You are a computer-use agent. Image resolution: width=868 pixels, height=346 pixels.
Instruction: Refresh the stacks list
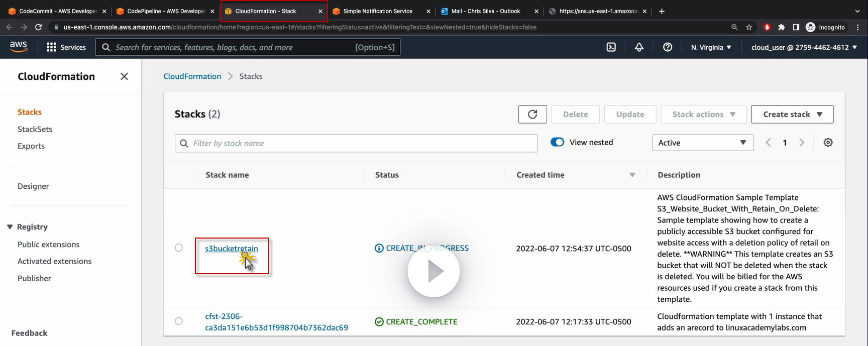pos(532,114)
